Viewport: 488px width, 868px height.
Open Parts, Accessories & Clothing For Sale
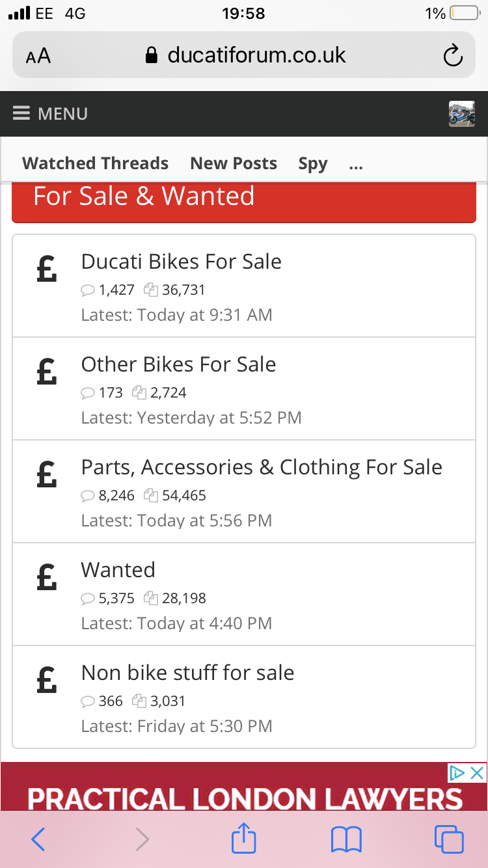click(262, 467)
